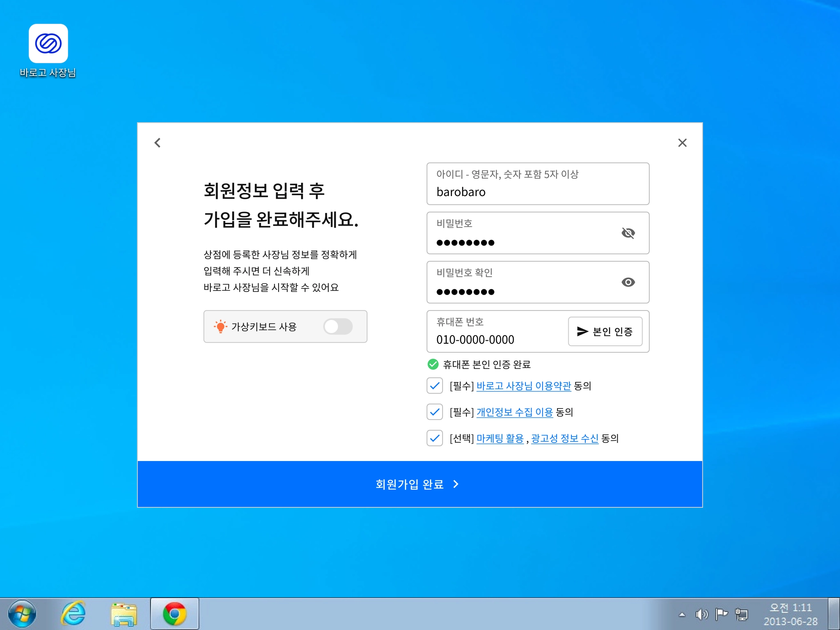Open the 바로고 사장님 desktop icon
Viewport: 840px width, 630px height.
(48, 44)
